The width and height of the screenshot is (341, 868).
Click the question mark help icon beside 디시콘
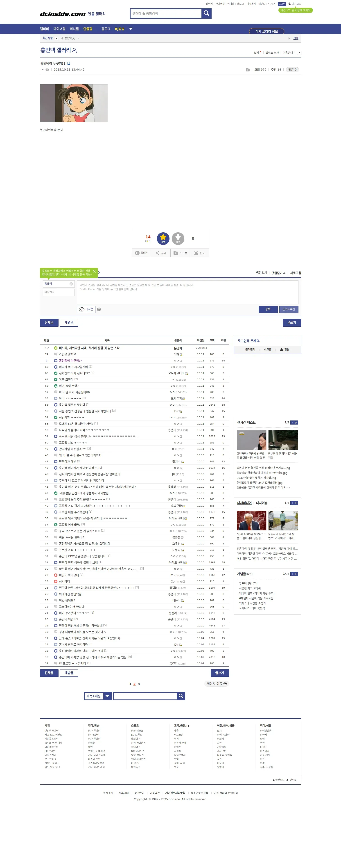click(x=99, y=309)
